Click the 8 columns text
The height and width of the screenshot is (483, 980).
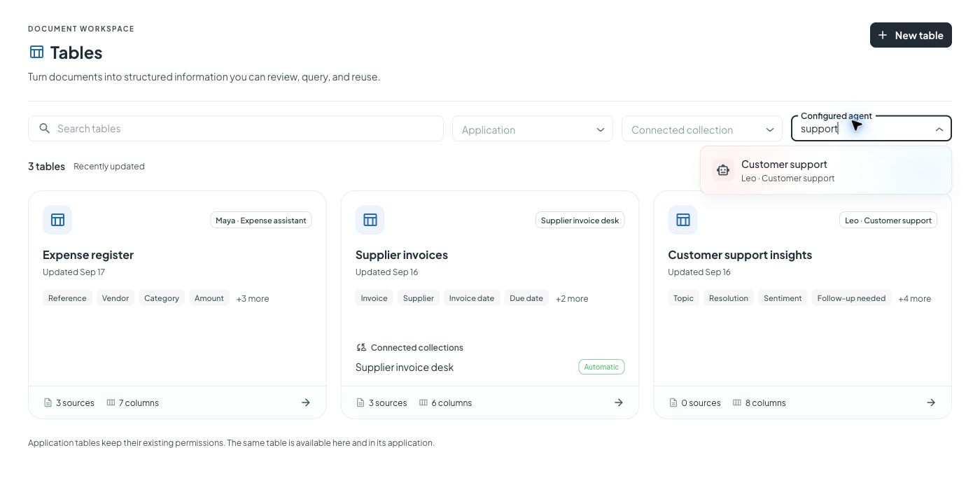766,402
